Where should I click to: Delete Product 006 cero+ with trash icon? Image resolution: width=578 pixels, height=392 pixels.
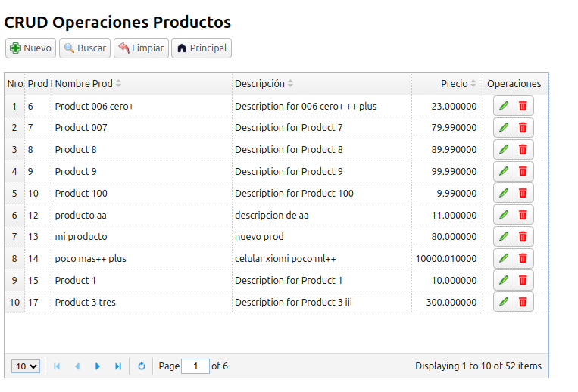click(523, 107)
